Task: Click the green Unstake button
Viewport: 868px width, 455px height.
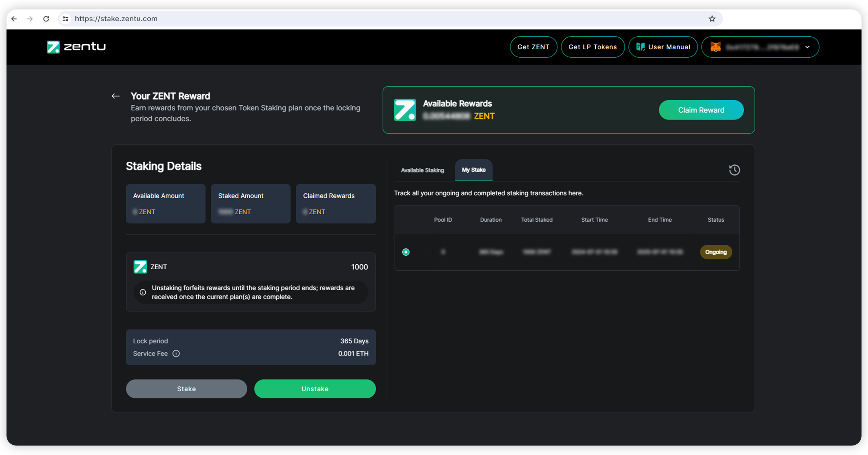Action: (315, 389)
